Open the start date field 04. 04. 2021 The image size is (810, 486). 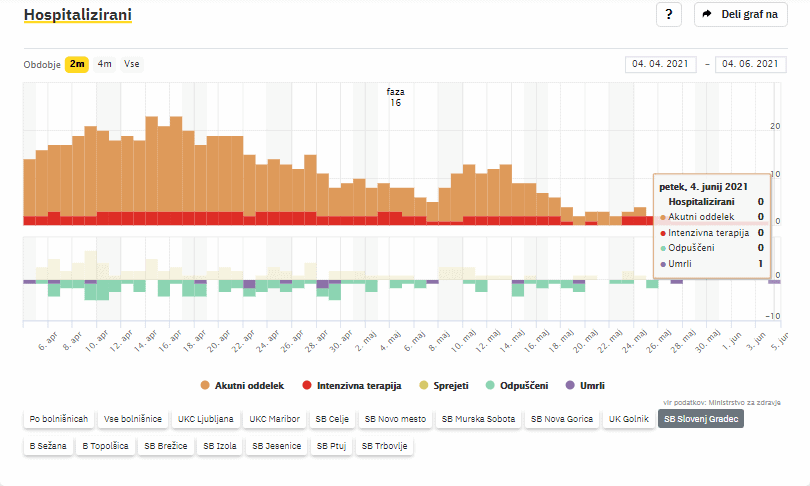pyautogui.click(x=662, y=64)
